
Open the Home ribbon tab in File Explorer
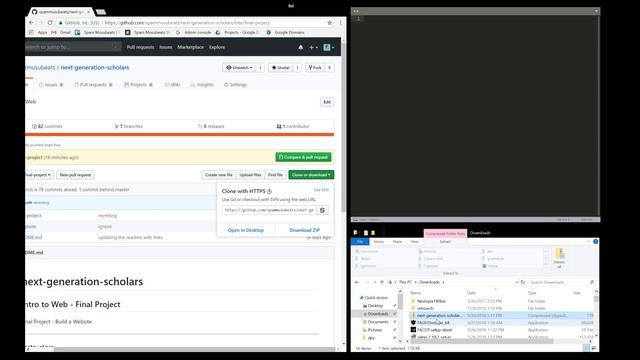pos(379,242)
